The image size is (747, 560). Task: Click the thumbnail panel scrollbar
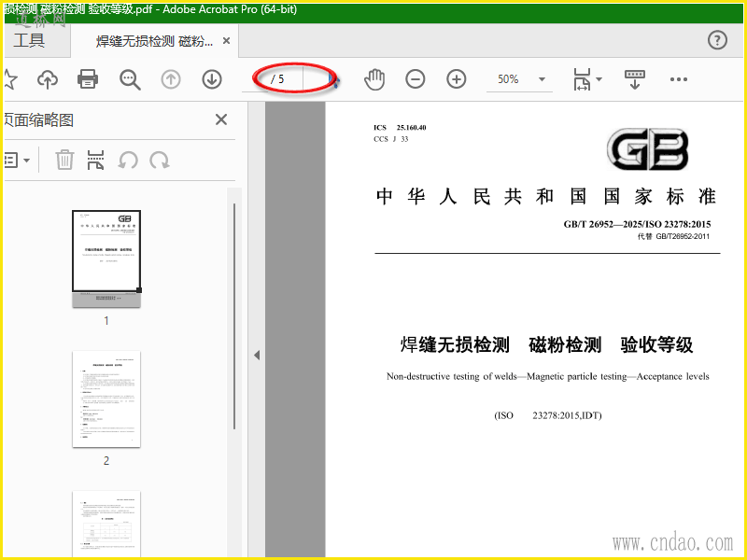pos(234,316)
